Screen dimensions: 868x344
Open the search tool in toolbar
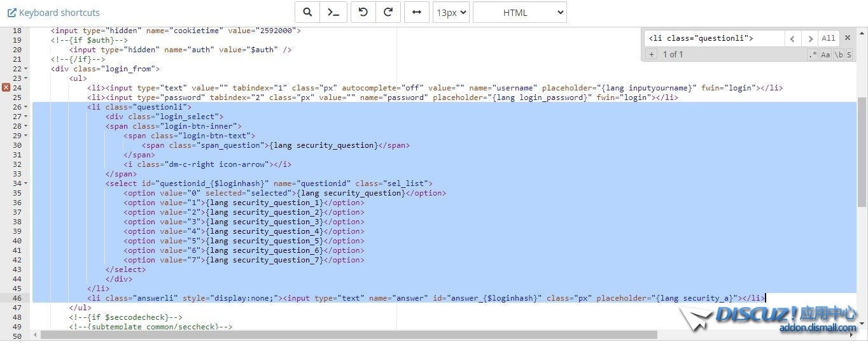tap(307, 12)
